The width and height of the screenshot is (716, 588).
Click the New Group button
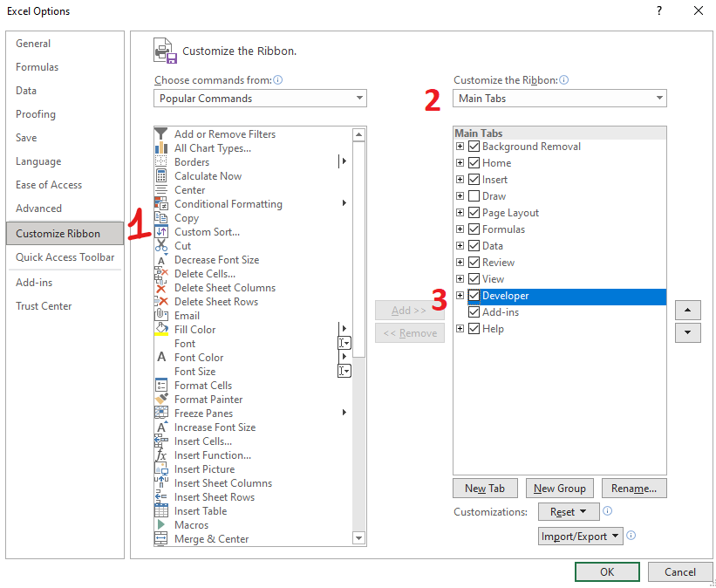(559, 488)
